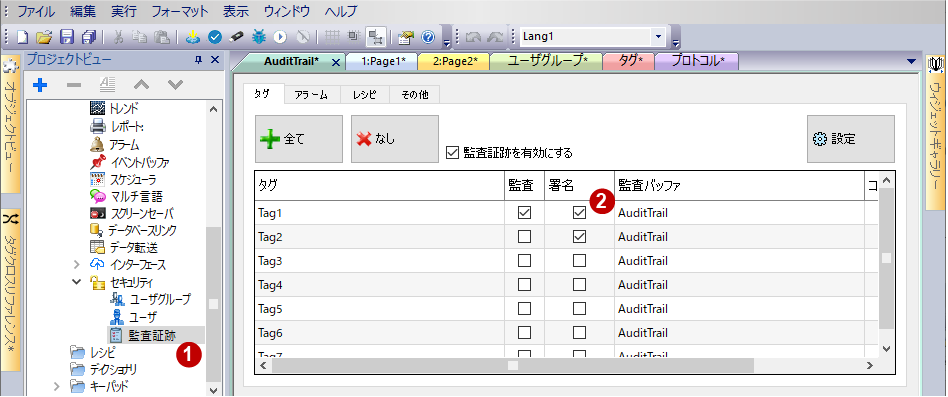Open 設定 settings button
Image resolution: width=948 pixels, height=397 pixels.
pos(851,139)
